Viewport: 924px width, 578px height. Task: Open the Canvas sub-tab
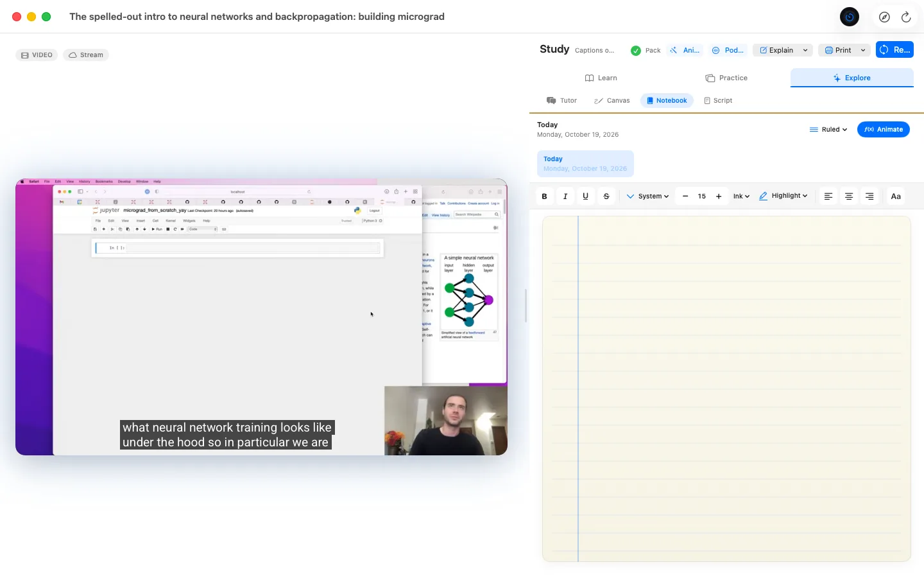612,101
